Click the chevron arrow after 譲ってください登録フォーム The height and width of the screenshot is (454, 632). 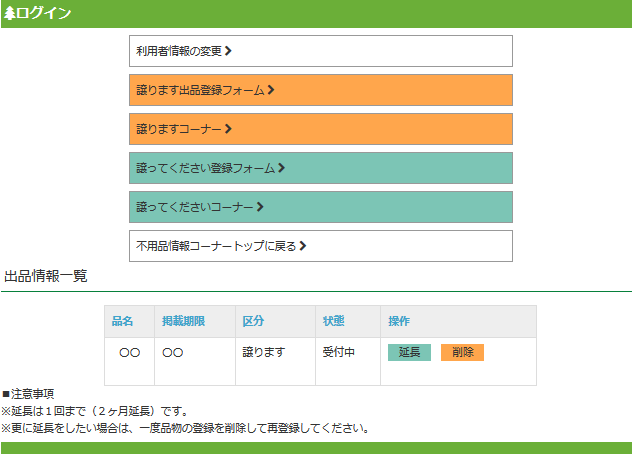point(282,168)
